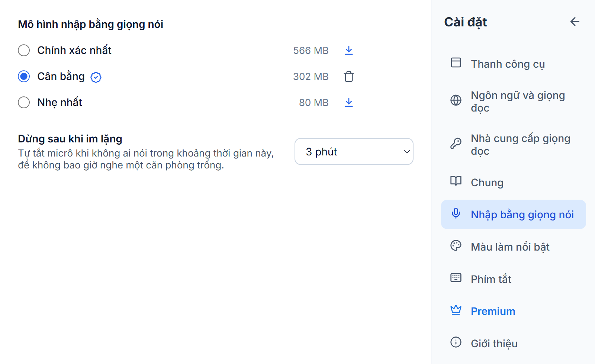This screenshot has width=595, height=364.
Task: Click the verified badge beside Cân bằng
Action: 96,77
